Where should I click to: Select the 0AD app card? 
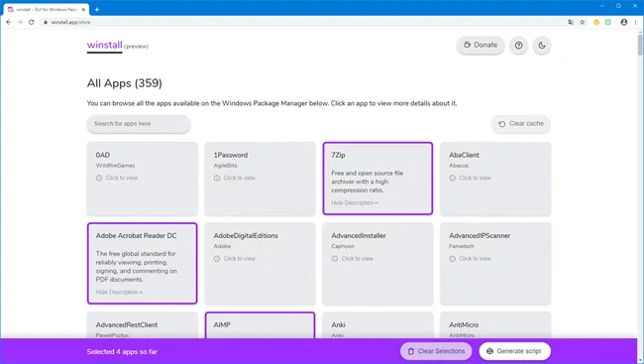[142, 179]
